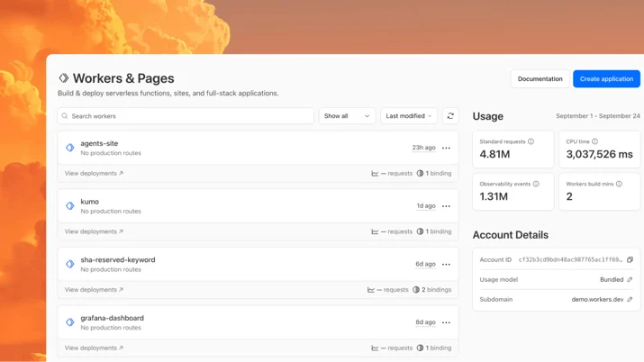Click the Documentation button
The width and height of the screenshot is (644, 362).
click(540, 79)
